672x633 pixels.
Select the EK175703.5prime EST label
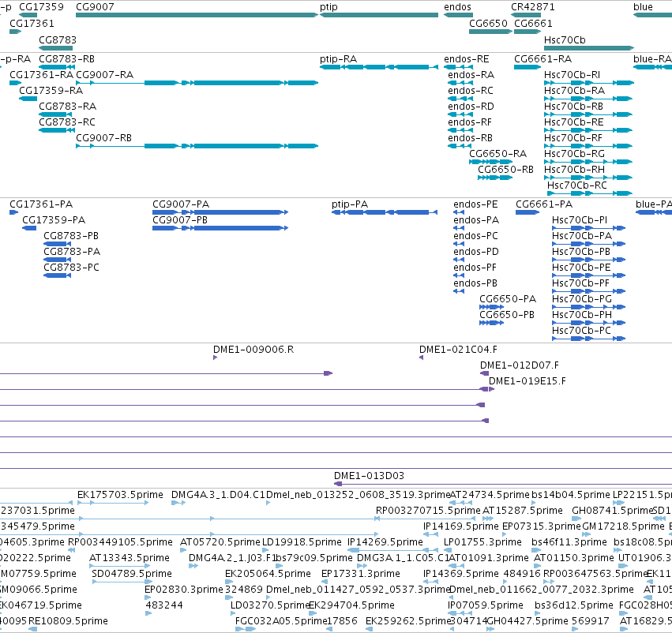pyautogui.click(x=120, y=494)
